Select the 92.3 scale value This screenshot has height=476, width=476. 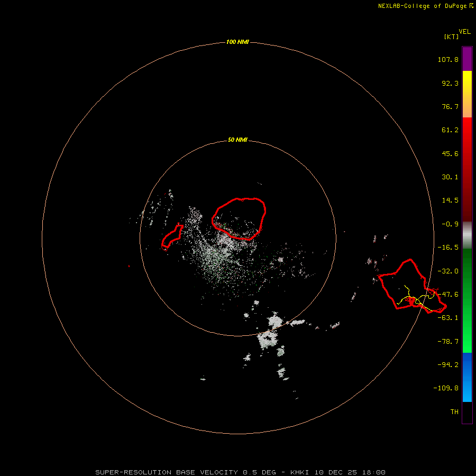pos(450,83)
